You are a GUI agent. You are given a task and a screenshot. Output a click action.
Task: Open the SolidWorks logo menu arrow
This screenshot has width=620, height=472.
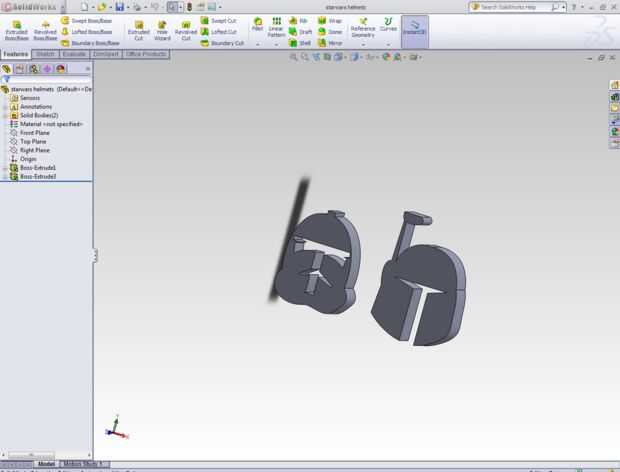tap(63, 7)
